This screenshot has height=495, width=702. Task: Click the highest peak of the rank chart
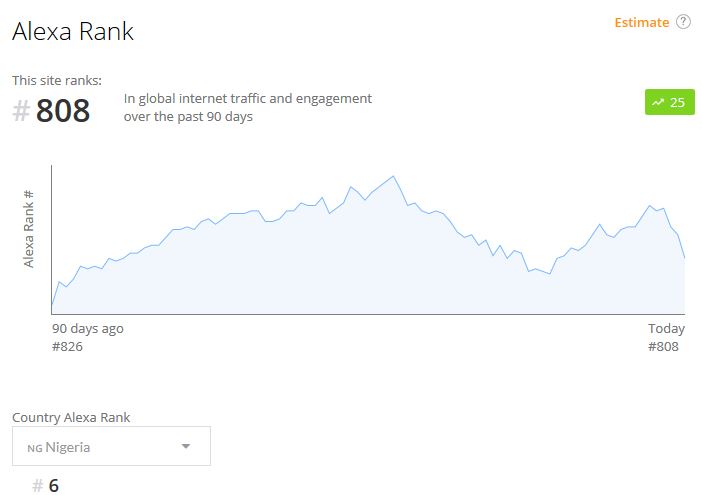(394, 177)
